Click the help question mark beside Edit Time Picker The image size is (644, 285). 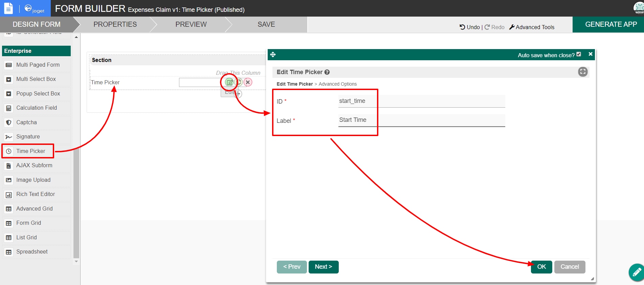pyautogui.click(x=327, y=72)
